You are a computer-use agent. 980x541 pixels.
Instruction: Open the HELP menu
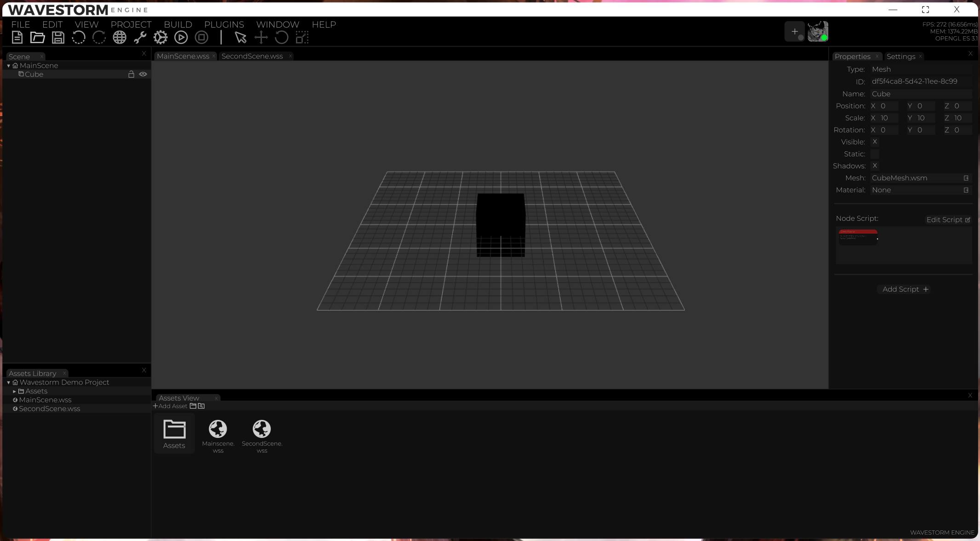(x=324, y=24)
